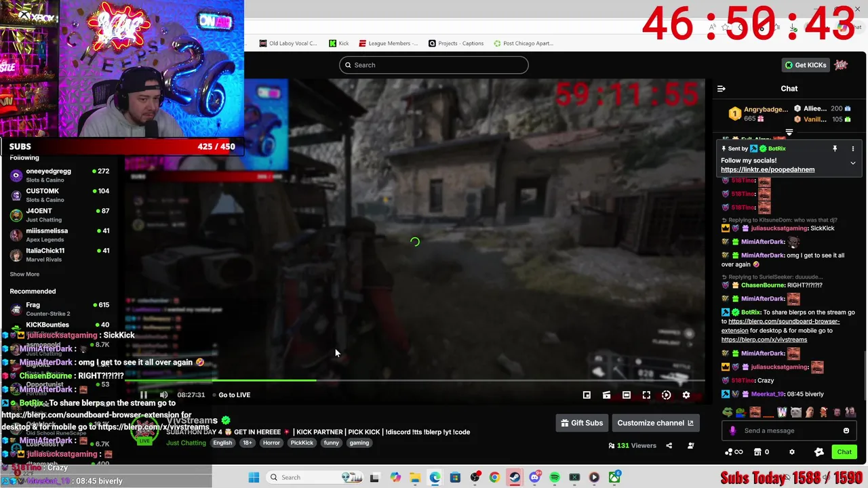Open Steam from the taskbar
Screen dimensions: 868x488
(x=515, y=478)
